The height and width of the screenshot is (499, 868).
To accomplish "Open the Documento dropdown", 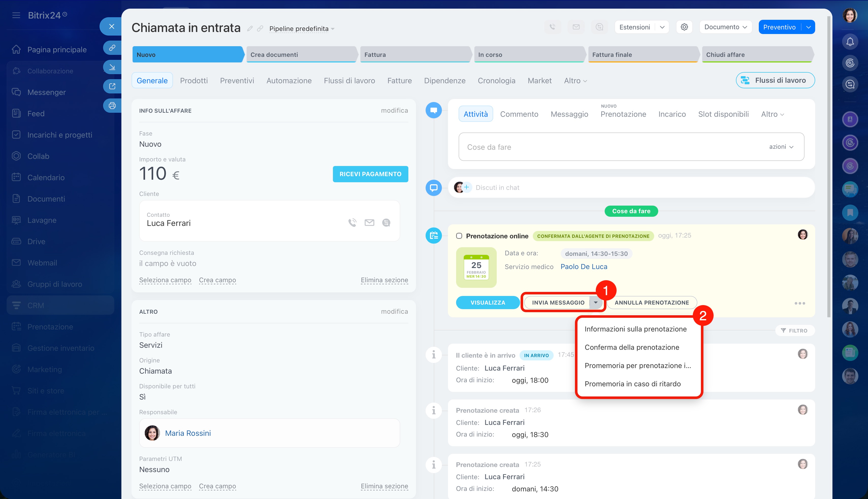I will 725,27.
